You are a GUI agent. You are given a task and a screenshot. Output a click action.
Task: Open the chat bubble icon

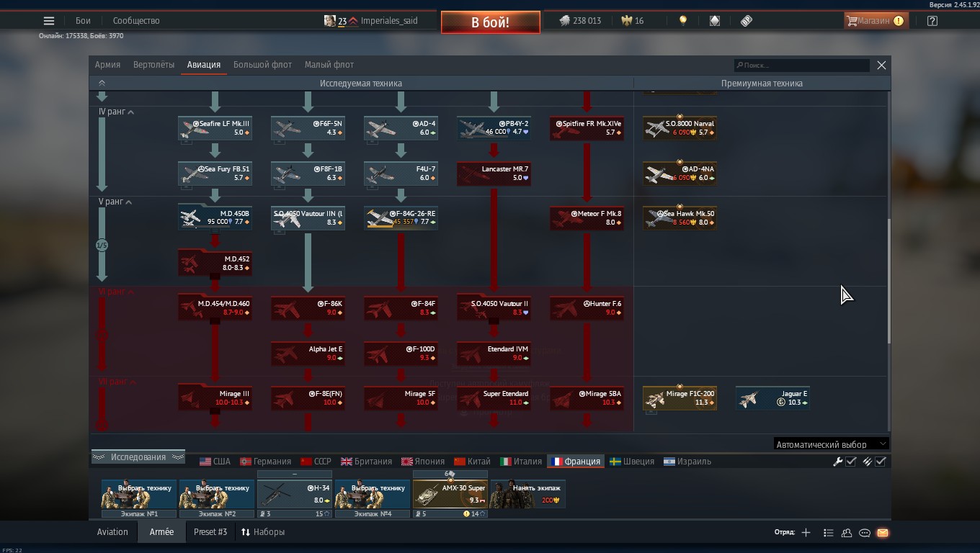[x=865, y=533]
